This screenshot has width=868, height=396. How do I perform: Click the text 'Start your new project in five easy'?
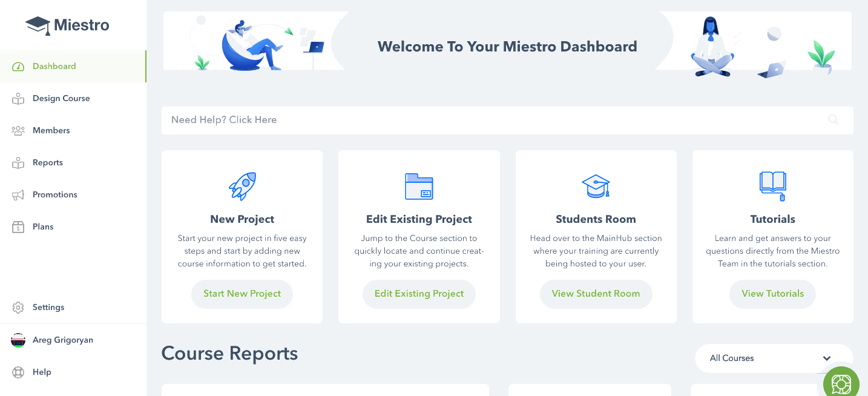point(242,239)
